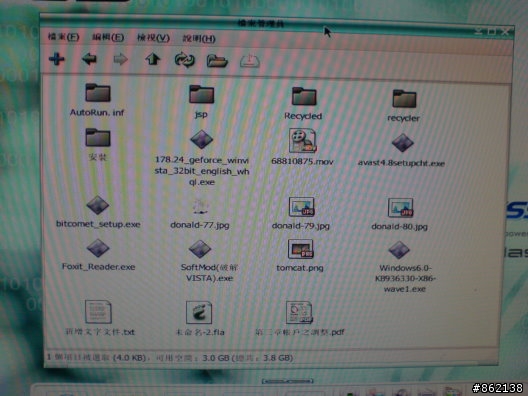
Task: Select the tomcat.png image icon
Action: pyautogui.click(x=300, y=249)
